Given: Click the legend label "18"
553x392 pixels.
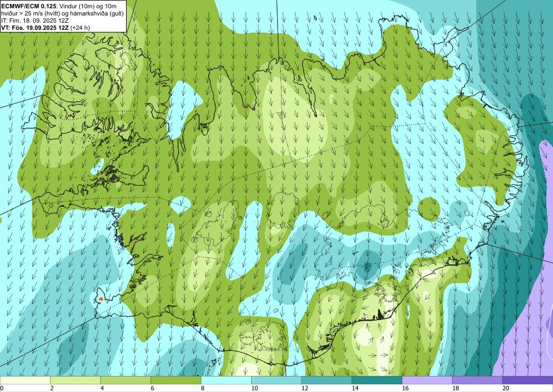Looking at the screenshot, I should pyautogui.click(x=455, y=389).
